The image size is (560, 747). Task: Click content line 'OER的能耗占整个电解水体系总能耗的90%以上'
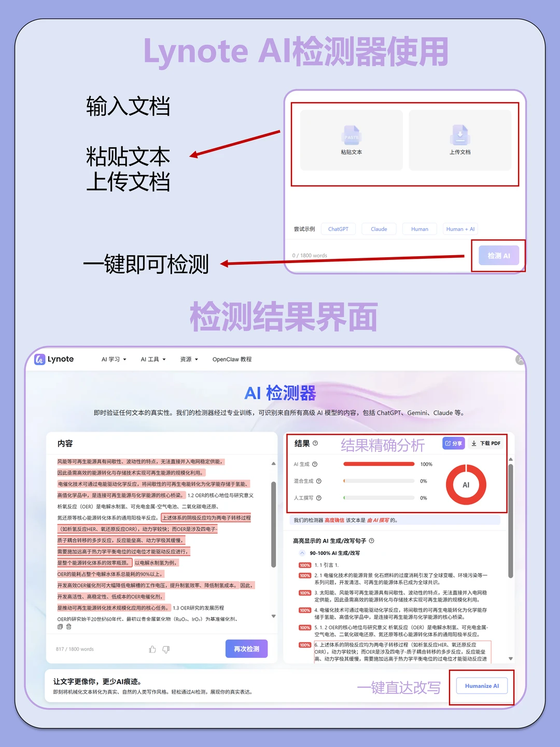coord(110,574)
